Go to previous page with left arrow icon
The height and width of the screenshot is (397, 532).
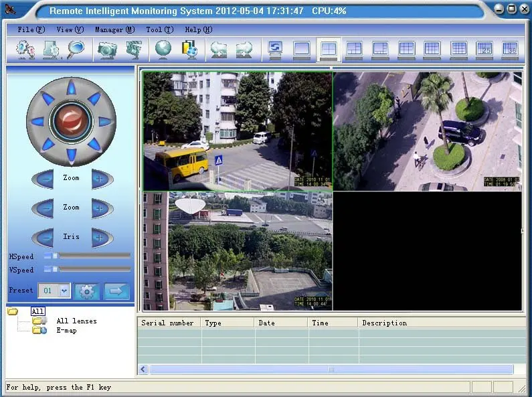219,50
